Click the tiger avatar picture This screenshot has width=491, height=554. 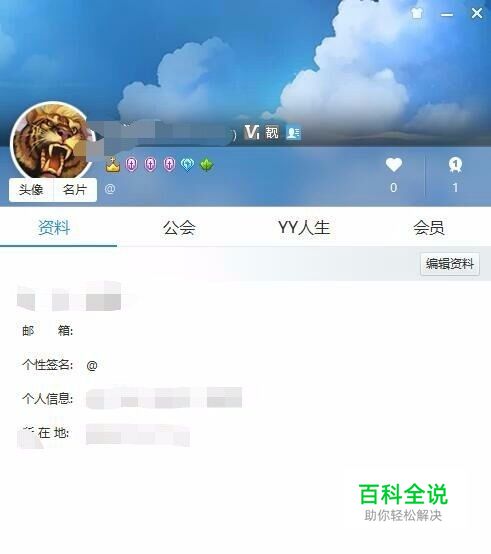point(52,141)
